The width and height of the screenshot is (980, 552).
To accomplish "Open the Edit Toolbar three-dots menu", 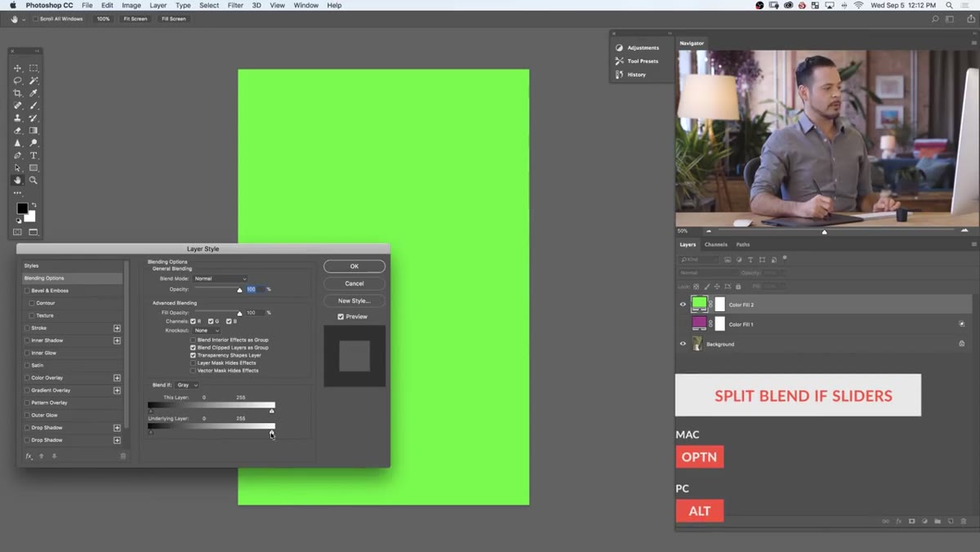I will [17, 193].
